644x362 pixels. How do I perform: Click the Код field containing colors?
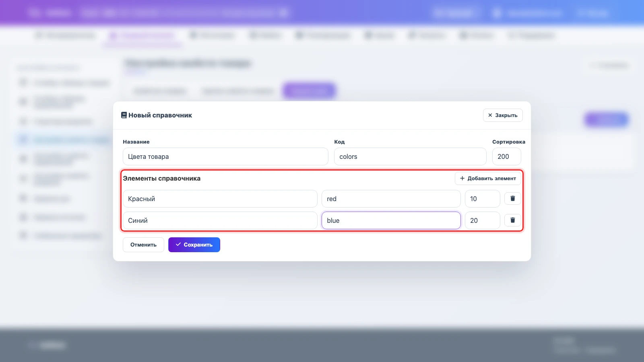tap(410, 156)
